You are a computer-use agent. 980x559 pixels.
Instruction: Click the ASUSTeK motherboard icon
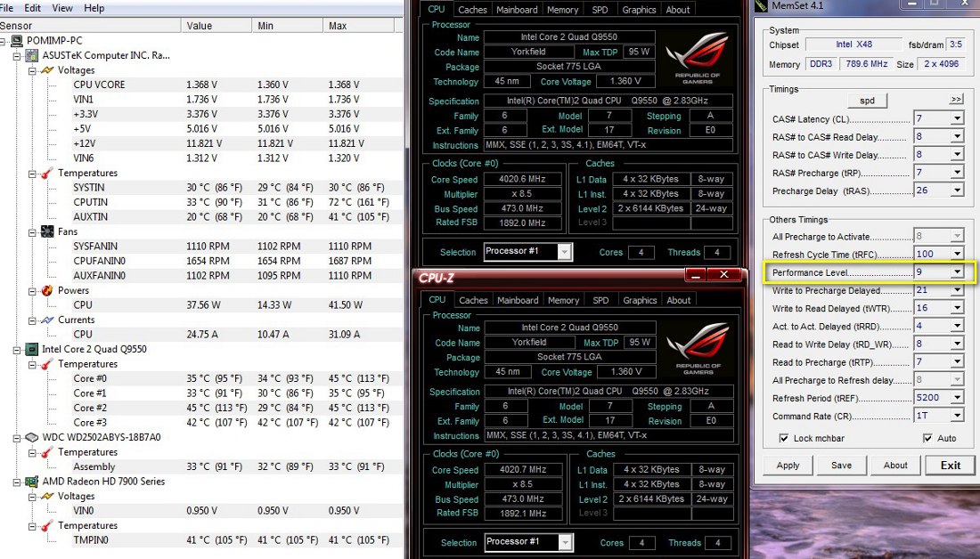click(x=33, y=55)
